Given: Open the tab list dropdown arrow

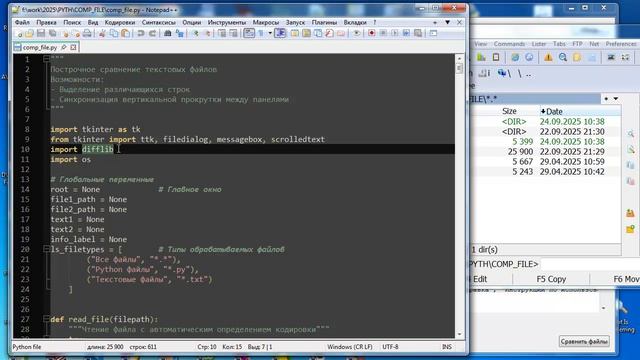Looking at the screenshot, I should click(447, 22).
